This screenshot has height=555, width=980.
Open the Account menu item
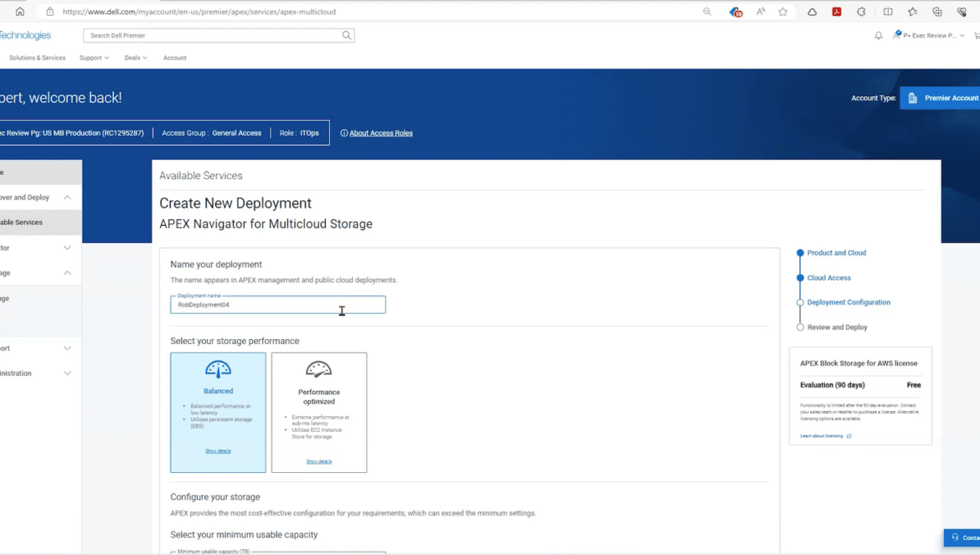tap(174, 58)
